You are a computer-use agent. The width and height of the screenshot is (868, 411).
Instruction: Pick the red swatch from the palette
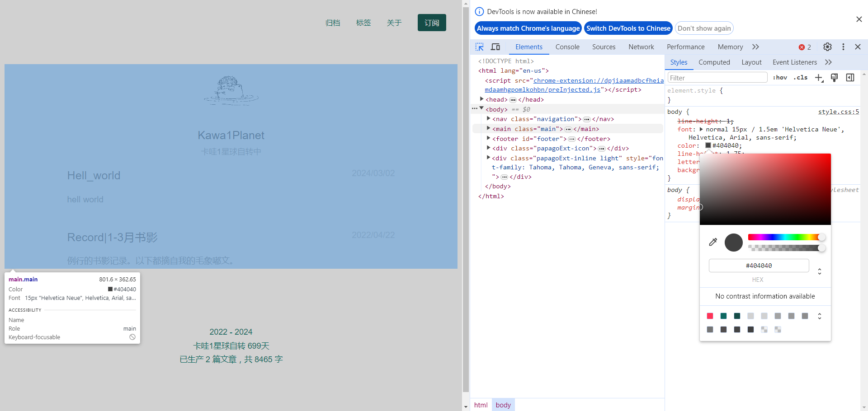[x=710, y=316]
